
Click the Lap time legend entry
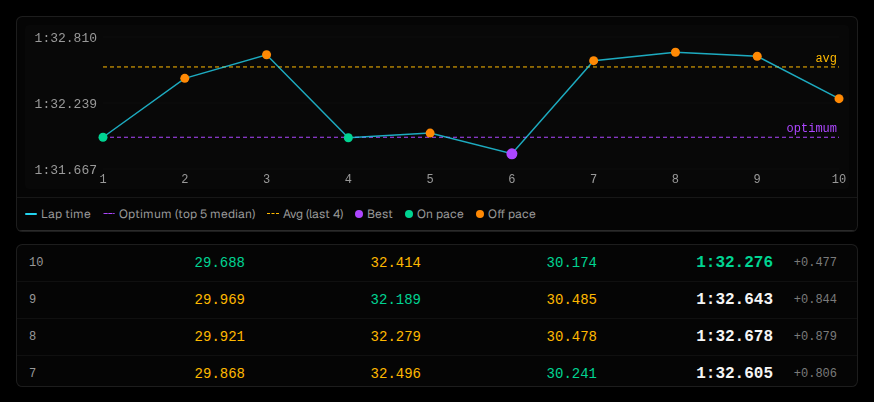click(58, 214)
